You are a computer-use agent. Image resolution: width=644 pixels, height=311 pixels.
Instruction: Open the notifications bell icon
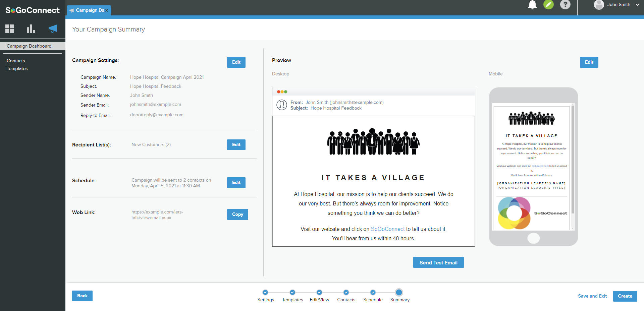532,5
